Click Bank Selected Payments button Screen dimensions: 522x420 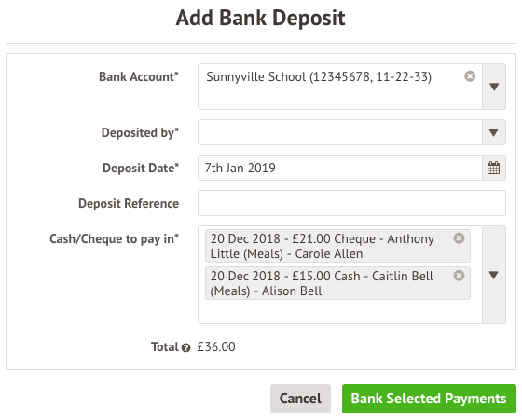[429, 399]
